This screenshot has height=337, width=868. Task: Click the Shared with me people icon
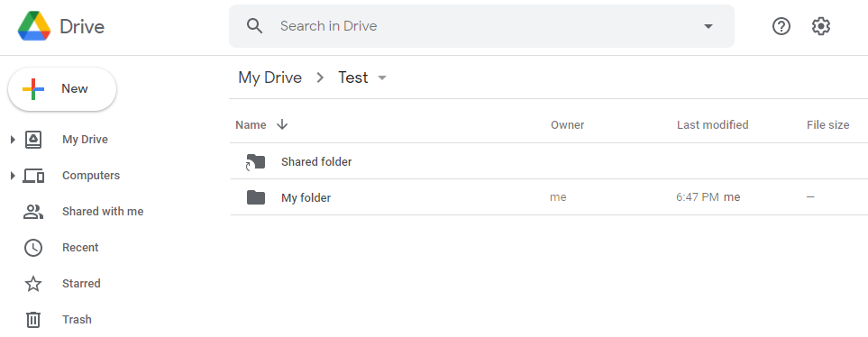33,212
